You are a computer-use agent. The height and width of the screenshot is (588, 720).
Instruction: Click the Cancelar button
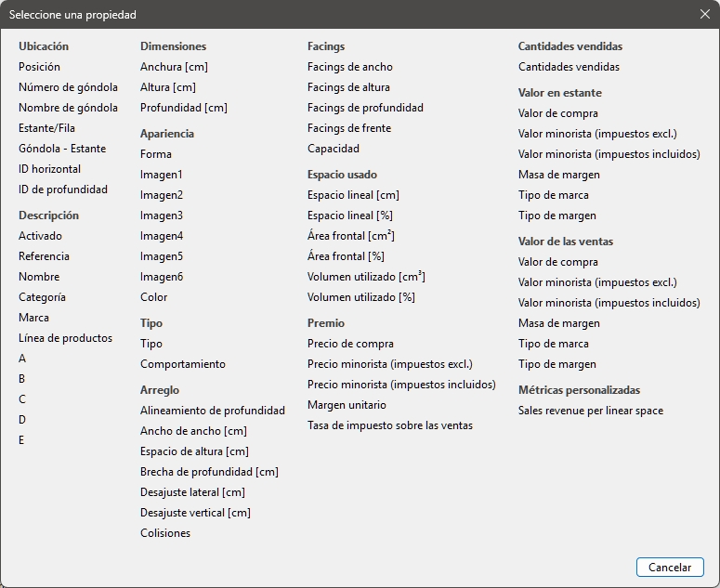670,568
